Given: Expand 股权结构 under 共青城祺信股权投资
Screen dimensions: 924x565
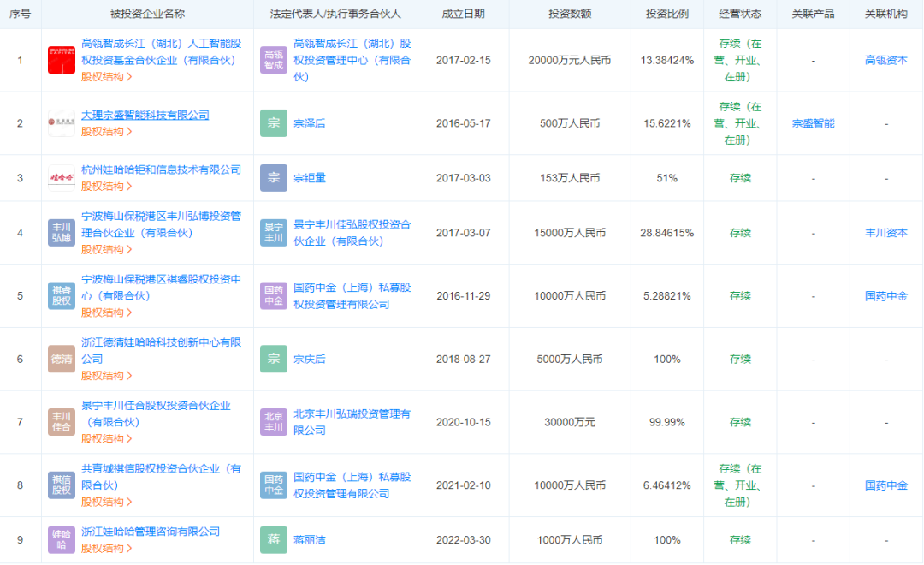Looking at the screenshot, I should (x=106, y=502).
